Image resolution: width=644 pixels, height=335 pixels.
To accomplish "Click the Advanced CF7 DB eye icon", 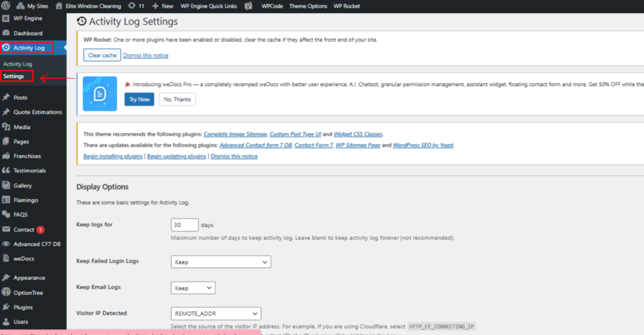I will click(x=6, y=244).
